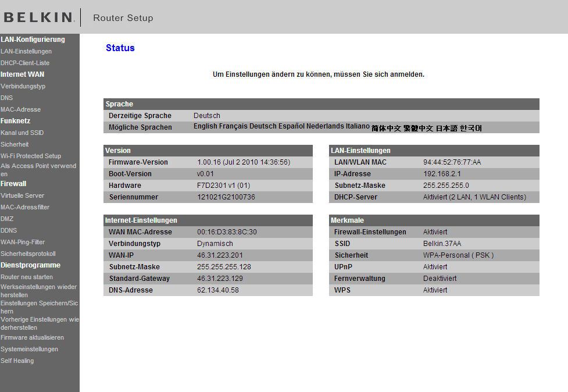
Task: Open DNS settings in sidebar
Action: 6,98
